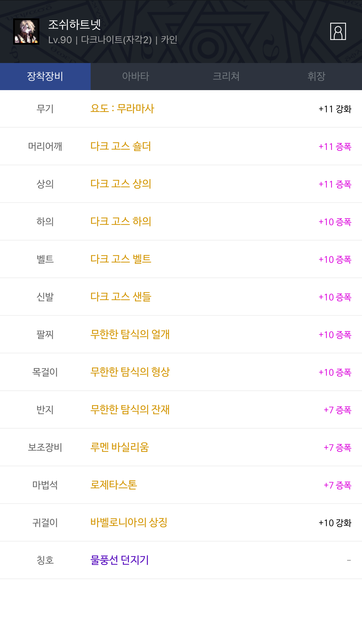The image size is (362, 644).
Task: Open 다크 고스 샌들 shoes item
Action: click(121, 297)
